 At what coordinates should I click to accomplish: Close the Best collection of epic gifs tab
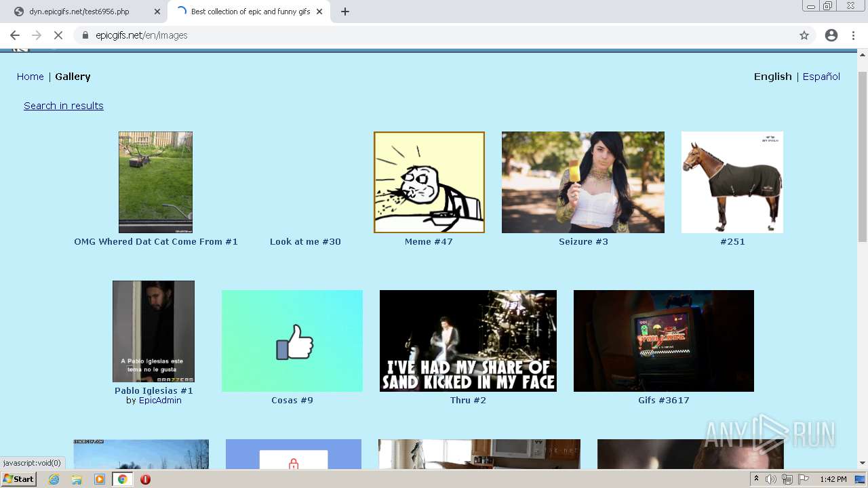319,12
